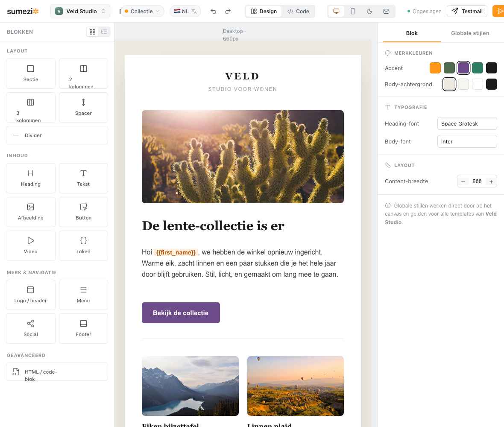Click the orange send button
The height and width of the screenshot is (427, 504).
(x=498, y=11)
